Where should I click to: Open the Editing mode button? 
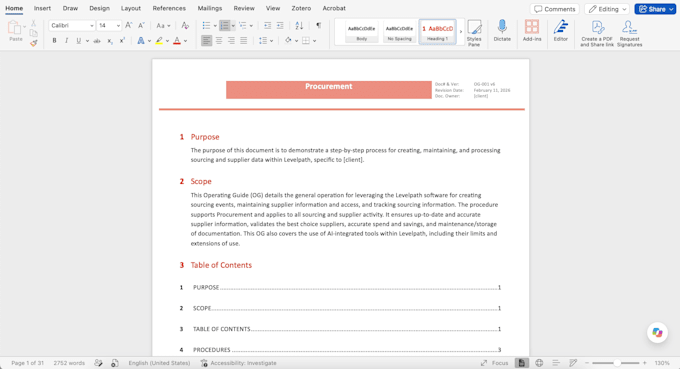[607, 9]
